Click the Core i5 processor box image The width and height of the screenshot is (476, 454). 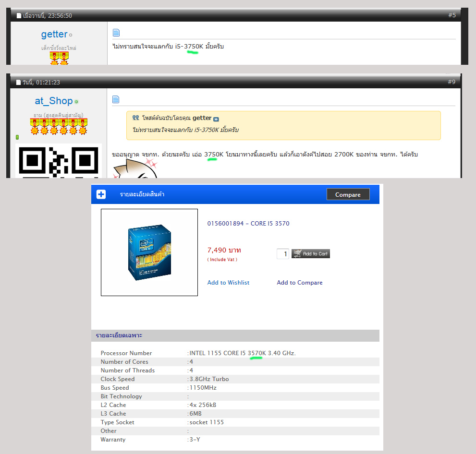(149, 252)
